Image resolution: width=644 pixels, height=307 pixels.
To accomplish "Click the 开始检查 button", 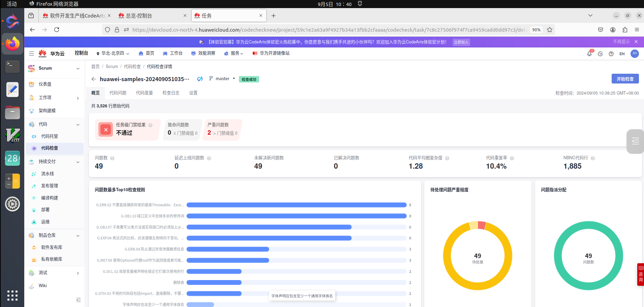I will [625, 79].
